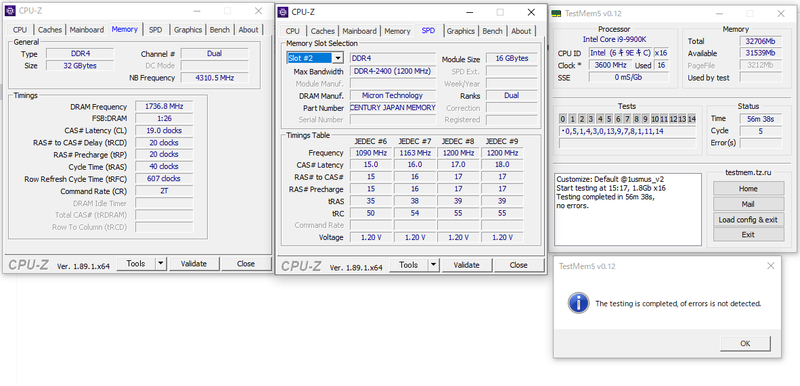Switch to CPU tab in left CPU-Z window
The image size is (800, 386).
click(20, 30)
